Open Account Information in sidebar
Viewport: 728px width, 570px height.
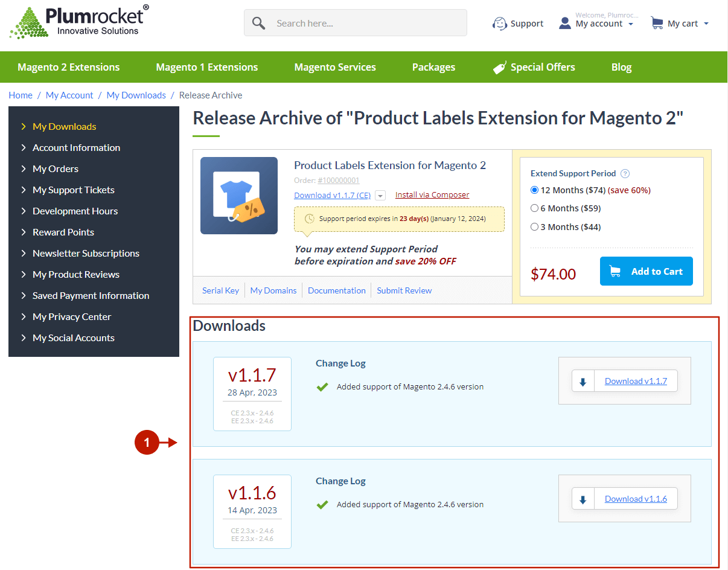tap(76, 147)
